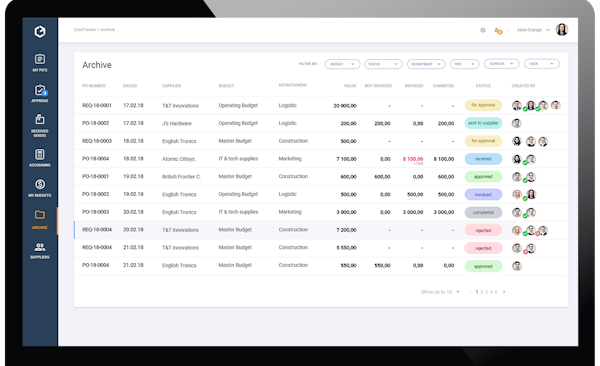Open My Budgets from the sidebar

point(40,188)
